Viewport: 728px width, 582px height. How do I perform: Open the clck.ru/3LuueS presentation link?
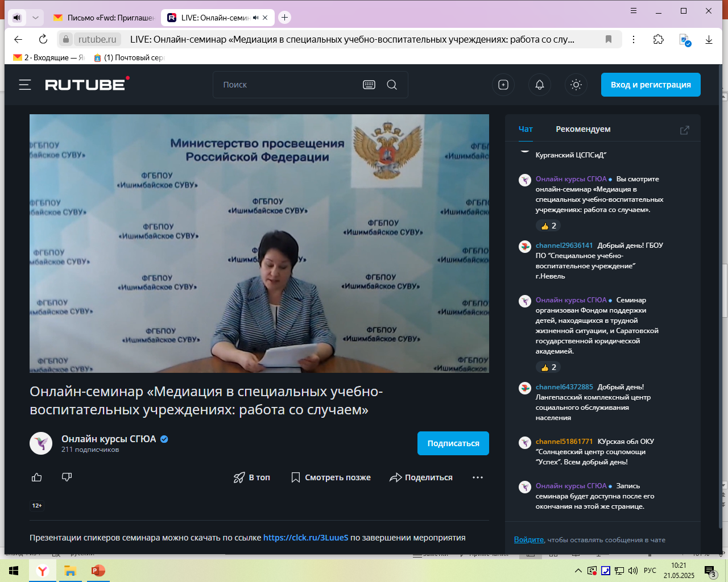[305, 538]
